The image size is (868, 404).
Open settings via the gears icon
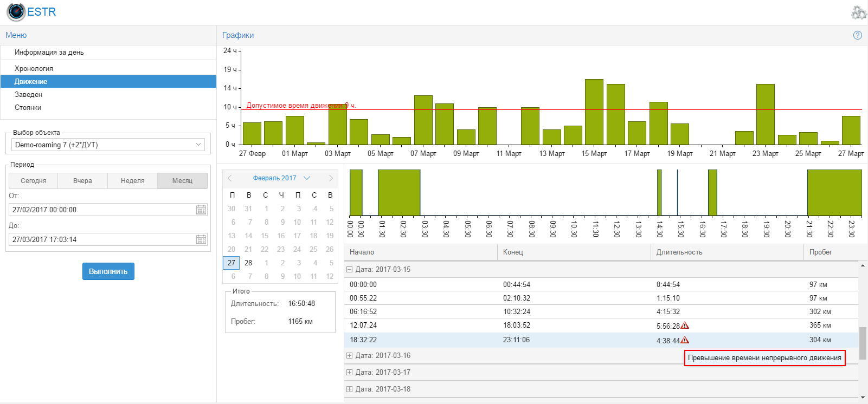(x=859, y=12)
